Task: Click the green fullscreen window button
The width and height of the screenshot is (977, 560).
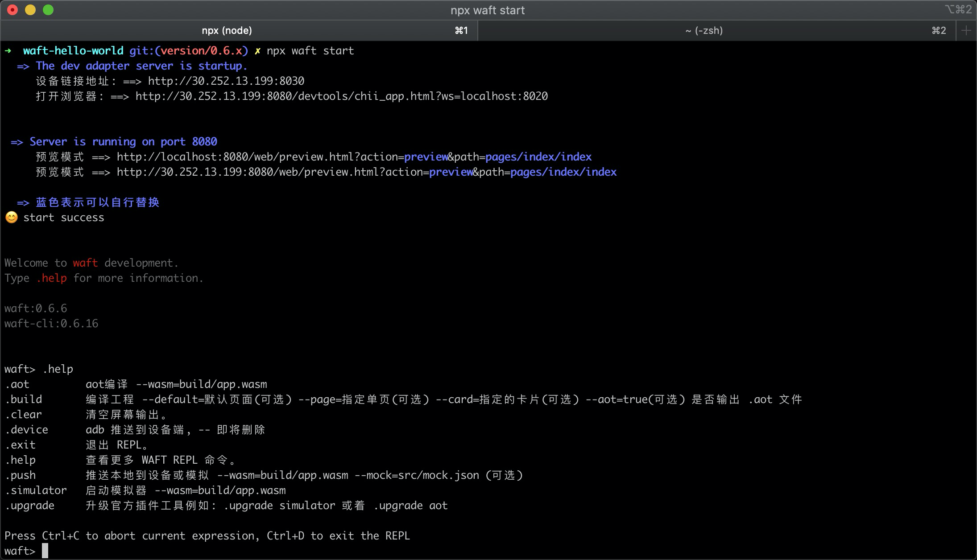Action: click(48, 10)
